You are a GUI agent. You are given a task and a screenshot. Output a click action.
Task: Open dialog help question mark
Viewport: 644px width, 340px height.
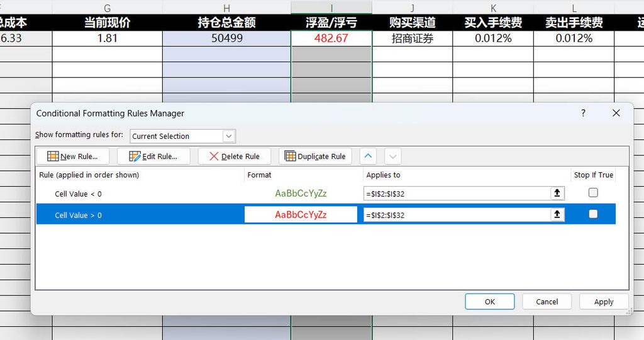tap(583, 113)
